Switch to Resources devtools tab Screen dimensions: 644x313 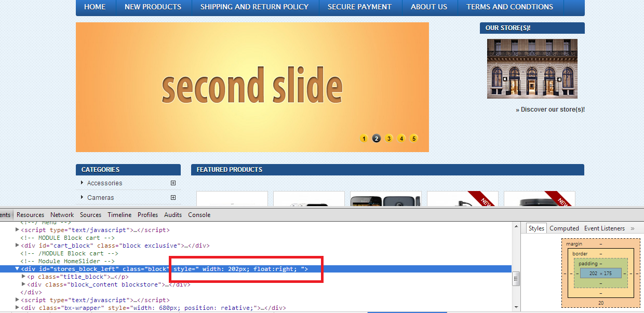click(x=31, y=215)
